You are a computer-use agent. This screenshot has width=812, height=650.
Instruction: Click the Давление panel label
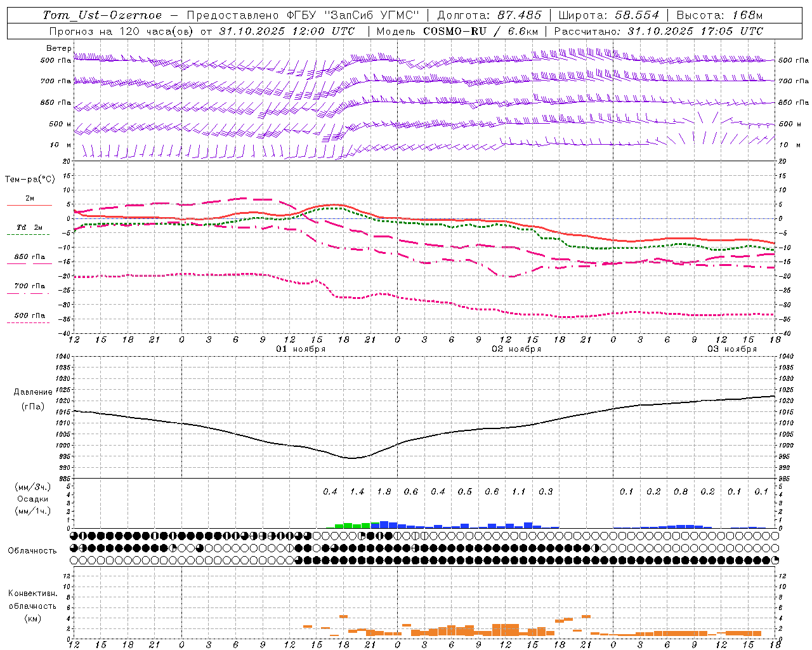[33, 392]
